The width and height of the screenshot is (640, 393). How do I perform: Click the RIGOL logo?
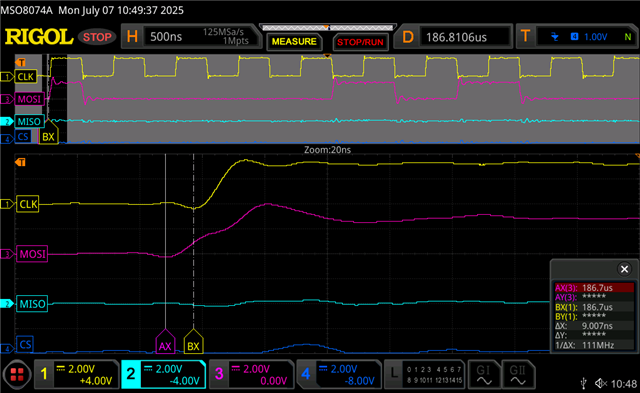39,37
